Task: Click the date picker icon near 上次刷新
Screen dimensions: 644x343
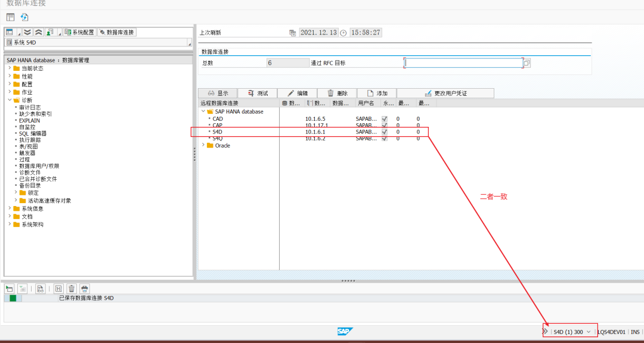Action: coord(292,33)
